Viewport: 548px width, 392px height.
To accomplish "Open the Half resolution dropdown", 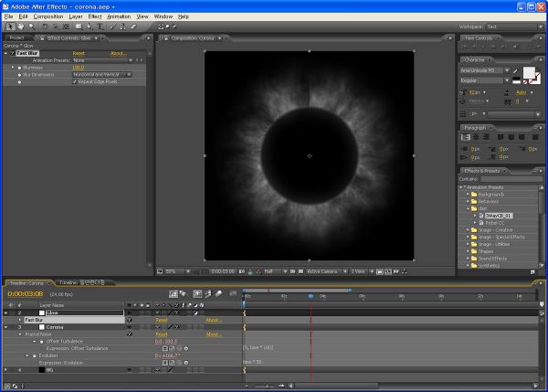I will (276, 271).
